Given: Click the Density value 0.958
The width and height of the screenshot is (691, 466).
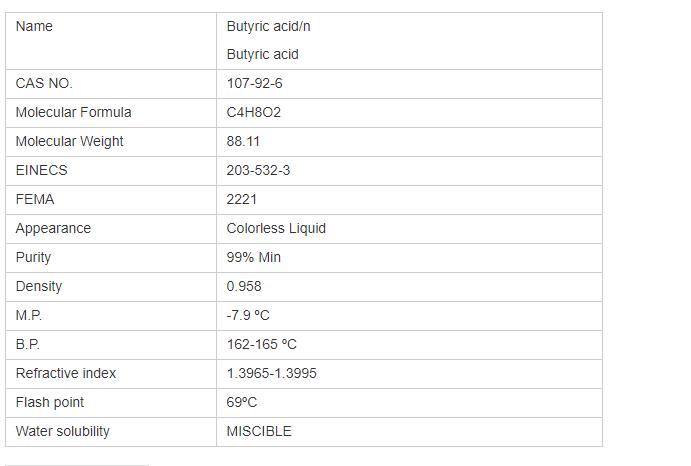Looking at the screenshot, I should tap(244, 286).
